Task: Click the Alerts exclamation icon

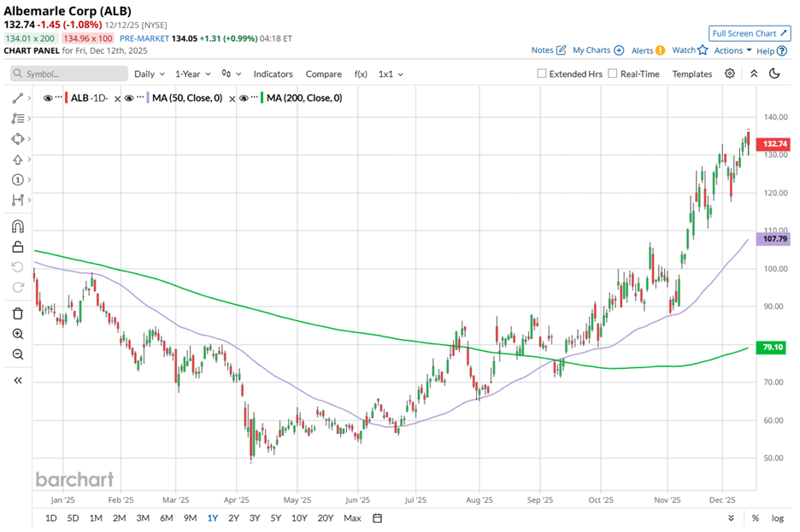Action: tap(660, 50)
